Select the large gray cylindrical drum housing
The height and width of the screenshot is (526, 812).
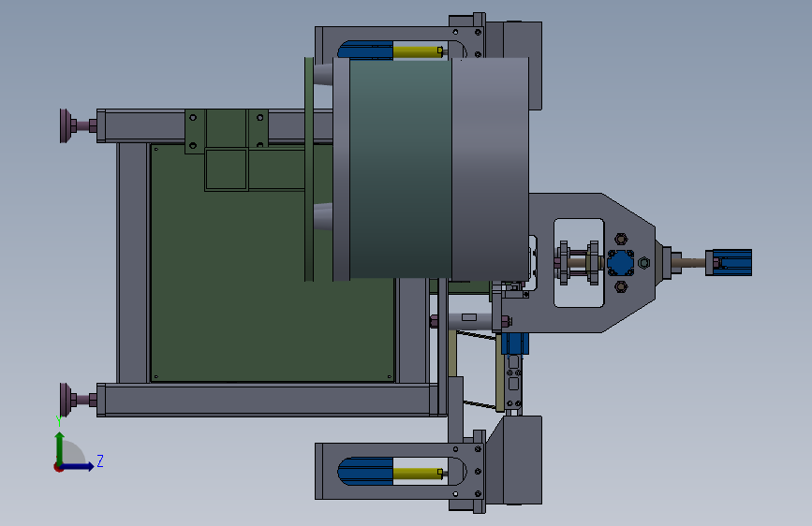[x=490, y=168]
